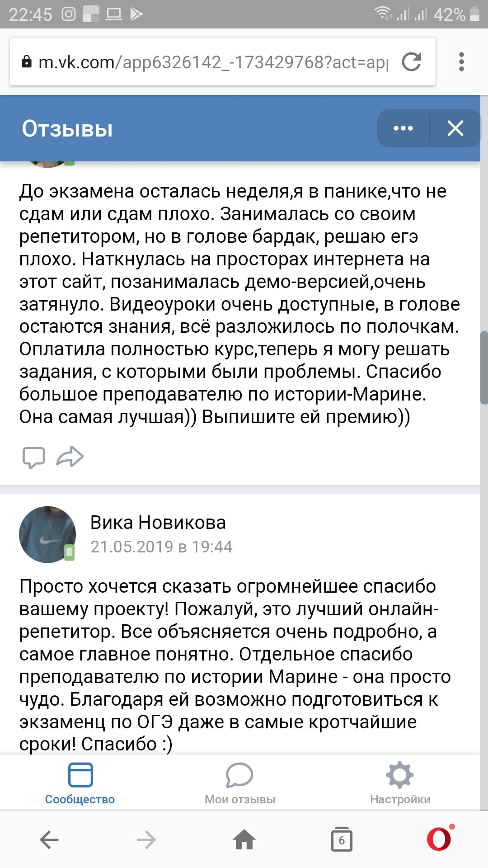The image size is (488, 868).
Task: Tap the site lock security icon
Action: point(27,62)
